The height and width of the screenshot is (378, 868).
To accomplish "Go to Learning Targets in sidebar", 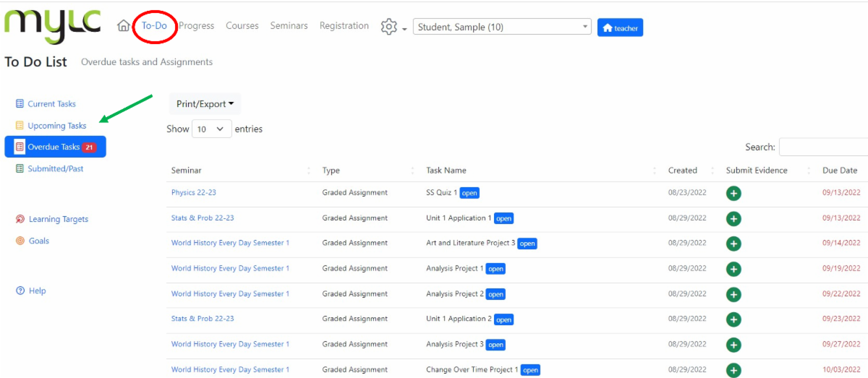I will (58, 219).
